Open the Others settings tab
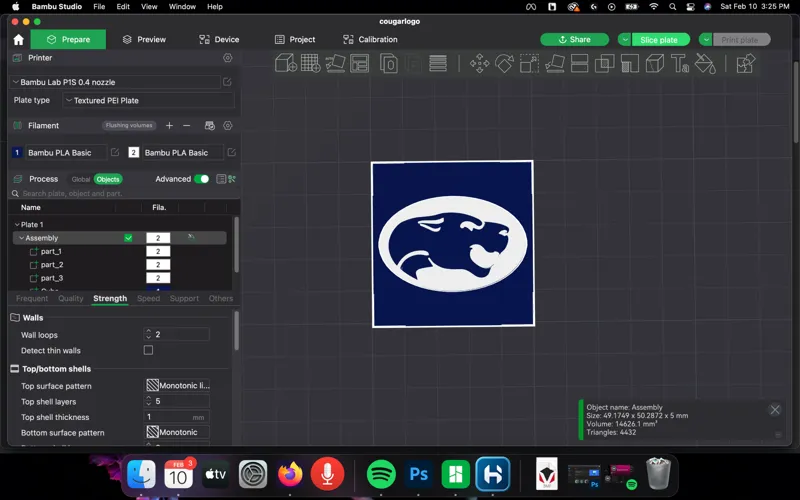800x500 pixels. [220, 298]
